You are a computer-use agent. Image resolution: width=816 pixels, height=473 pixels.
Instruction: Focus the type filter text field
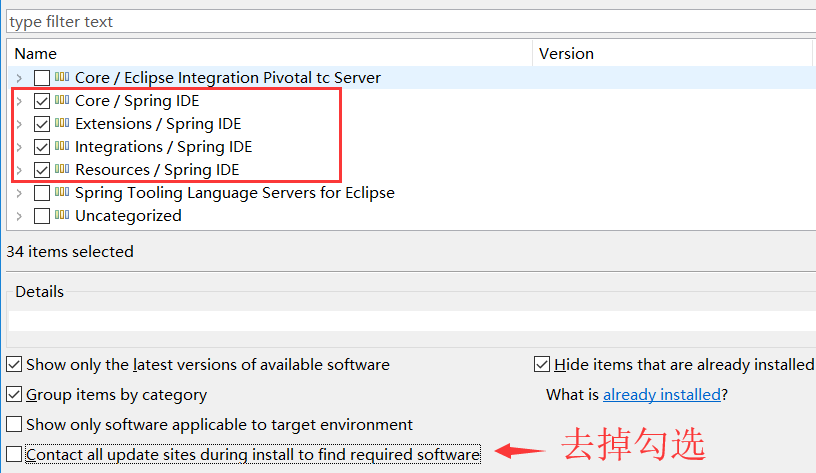400,21
